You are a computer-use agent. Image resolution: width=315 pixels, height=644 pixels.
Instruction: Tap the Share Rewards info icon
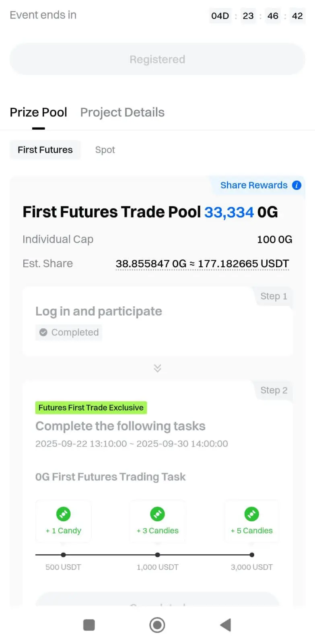[296, 185]
